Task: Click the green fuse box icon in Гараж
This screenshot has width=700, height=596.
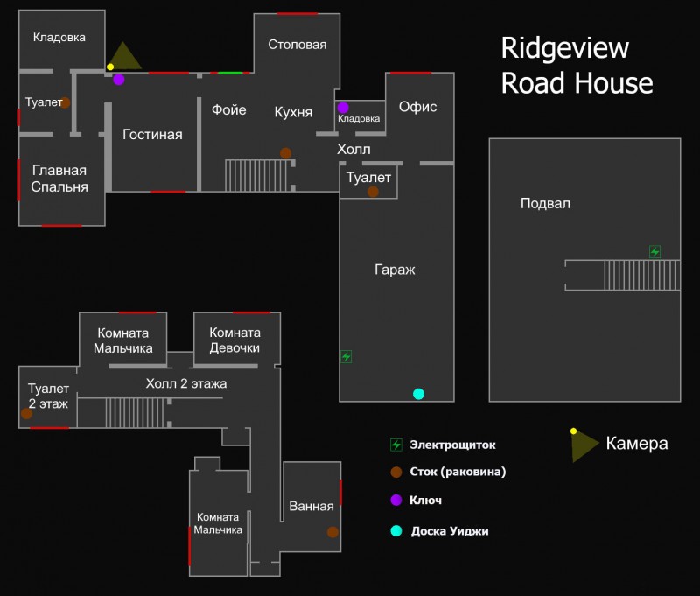Action: (346, 356)
